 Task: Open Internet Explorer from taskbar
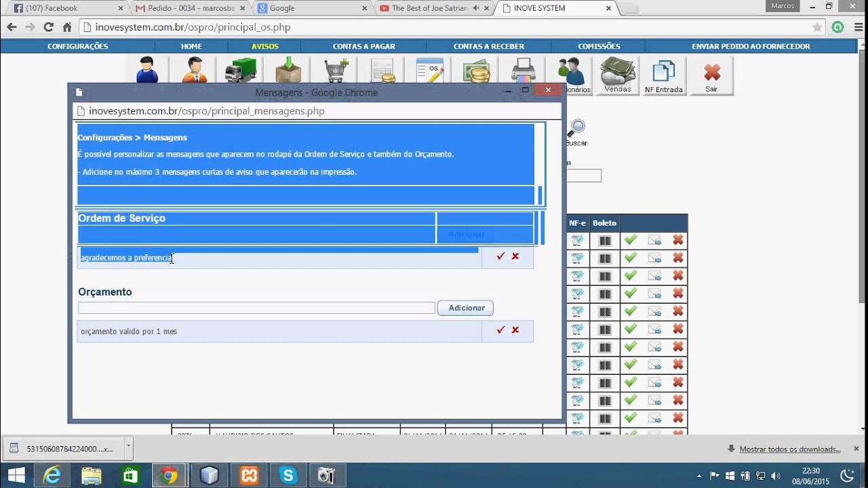[x=52, y=475]
